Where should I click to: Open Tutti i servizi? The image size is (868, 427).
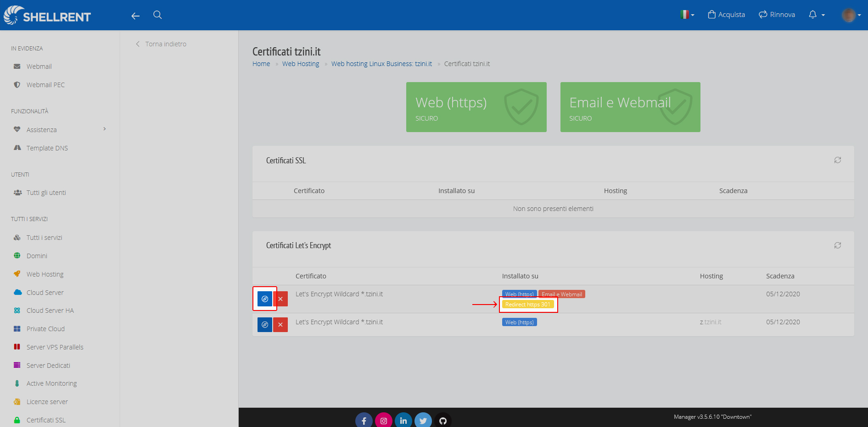44,238
